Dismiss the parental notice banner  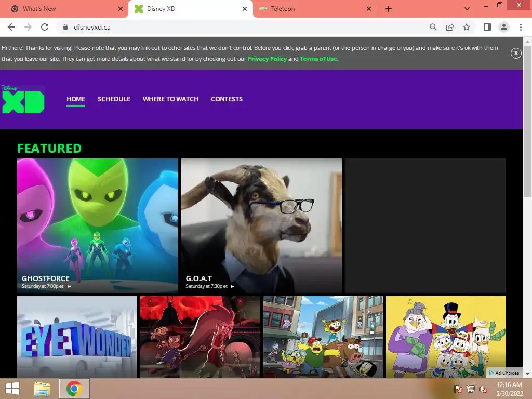tap(516, 53)
